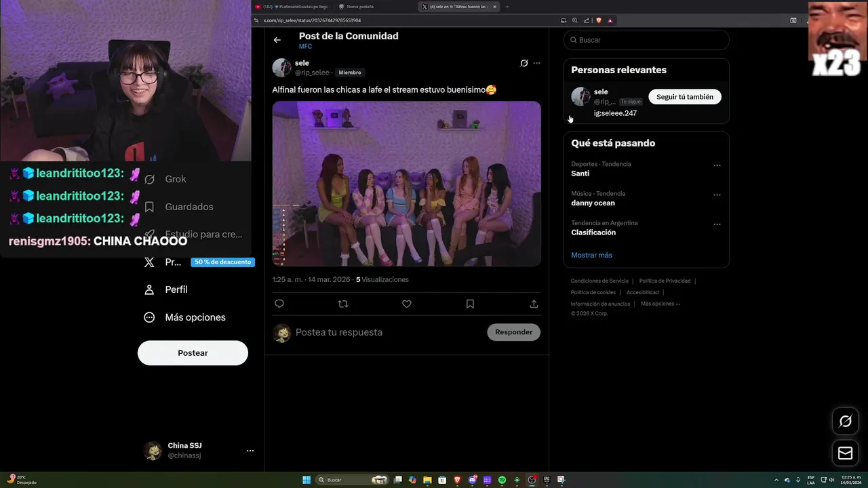This screenshot has width=868, height=488.
Task: Open sele's avatar on the post
Action: (x=281, y=68)
